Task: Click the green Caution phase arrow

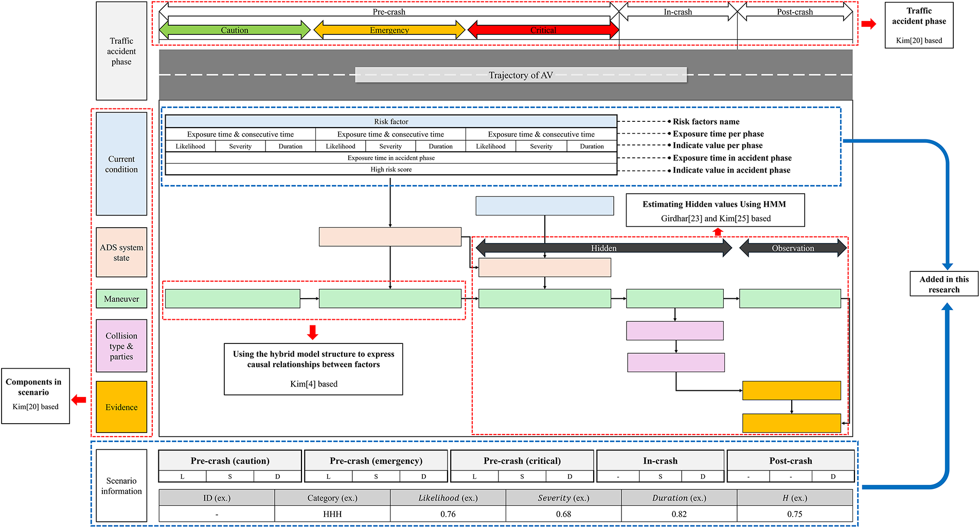Action: point(235,30)
